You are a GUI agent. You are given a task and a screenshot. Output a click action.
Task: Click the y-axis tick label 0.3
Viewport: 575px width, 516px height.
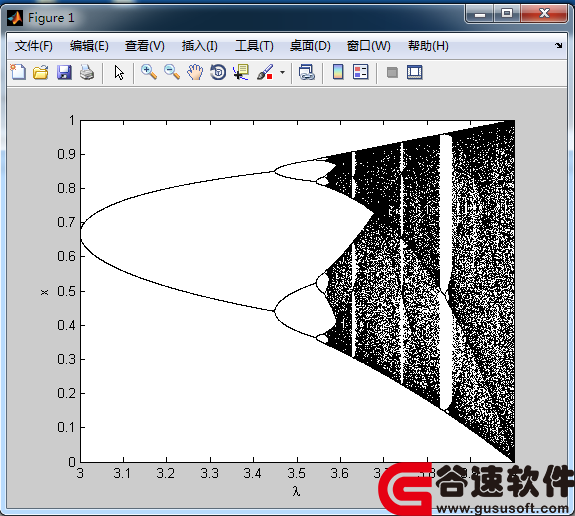pos(66,359)
